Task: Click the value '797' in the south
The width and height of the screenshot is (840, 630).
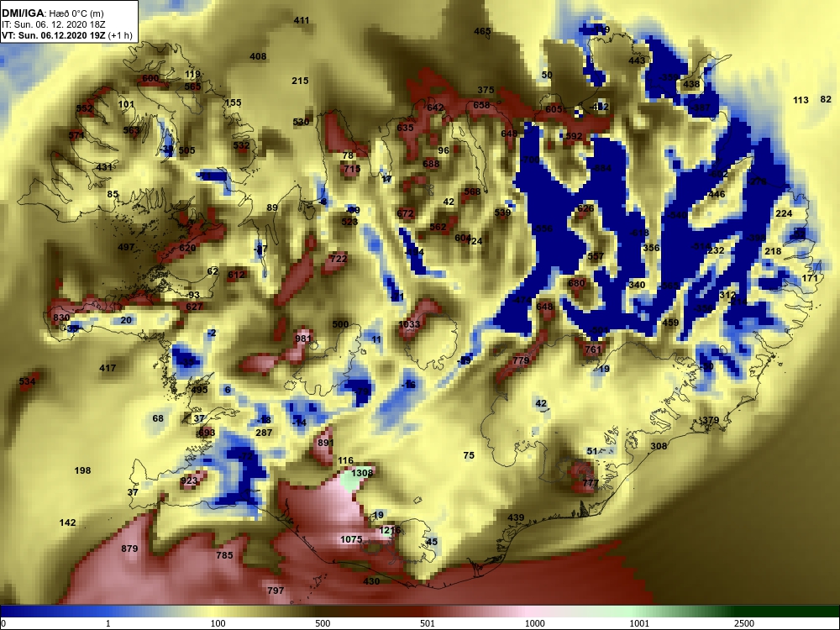Action: coord(276,591)
